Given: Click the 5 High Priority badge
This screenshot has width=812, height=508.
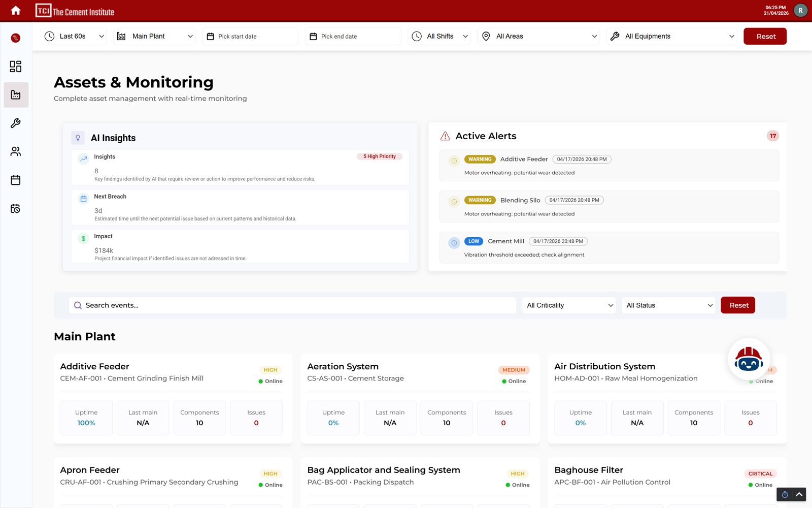Looking at the screenshot, I should [x=380, y=156].
